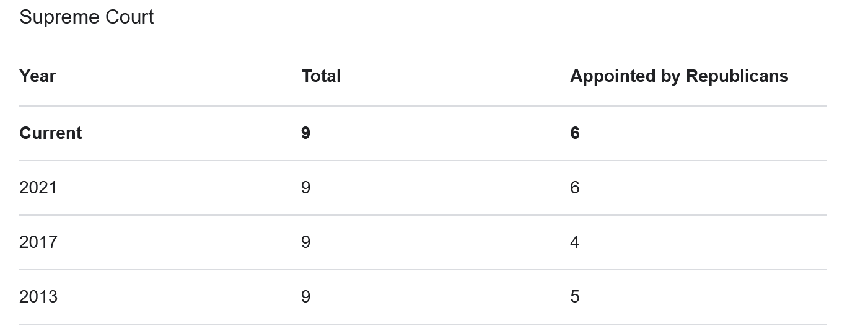868x336 pixels.
Task: Select the 2013 year cell
Action: click(x=38, y=297)
